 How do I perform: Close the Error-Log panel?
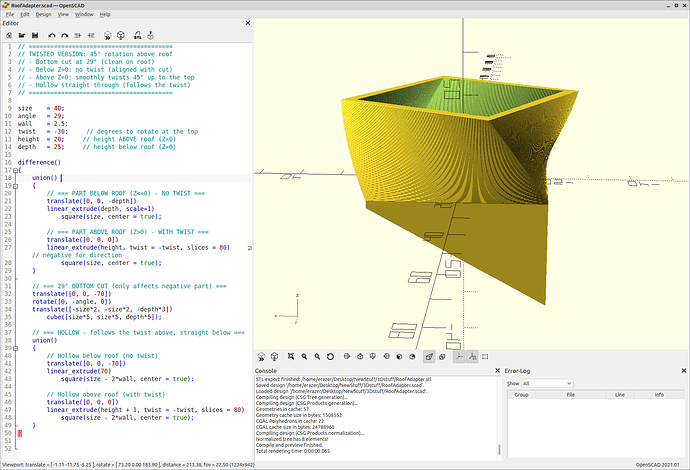(684, 371)
